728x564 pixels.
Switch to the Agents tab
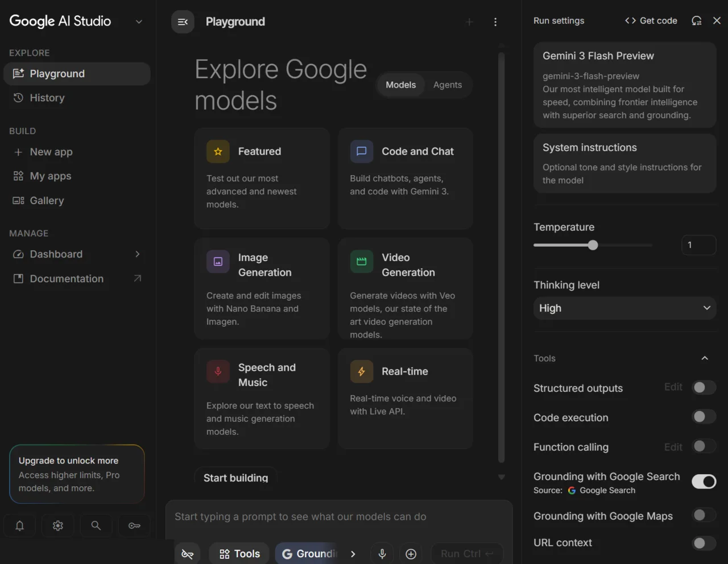point(448,85)
